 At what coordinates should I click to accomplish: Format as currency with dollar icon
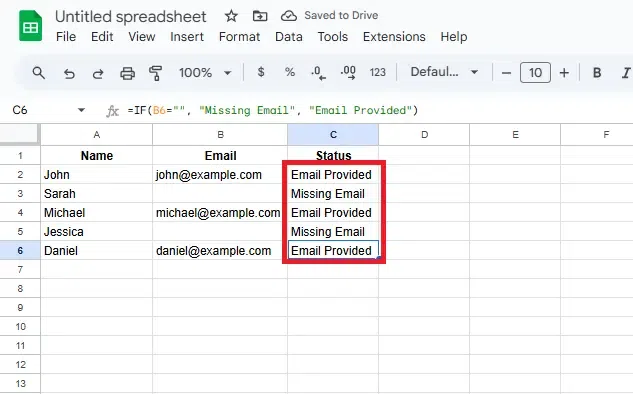[x=261, y=72]
